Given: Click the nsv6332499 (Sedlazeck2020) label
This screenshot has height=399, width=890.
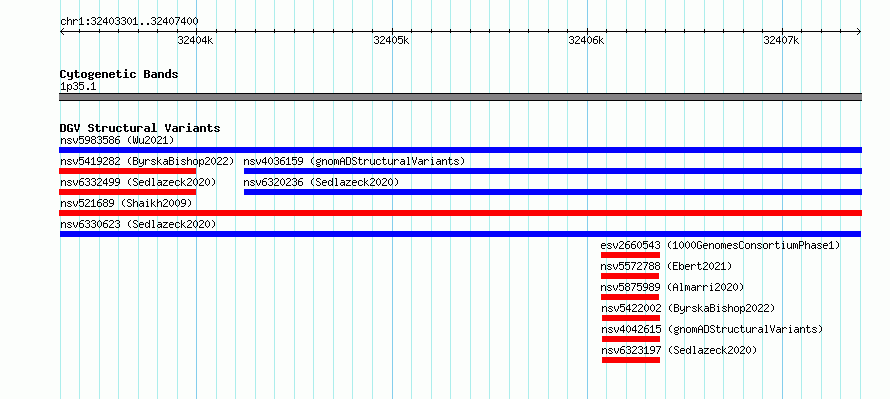Looking at the screenshot, I should pos(138,182).
